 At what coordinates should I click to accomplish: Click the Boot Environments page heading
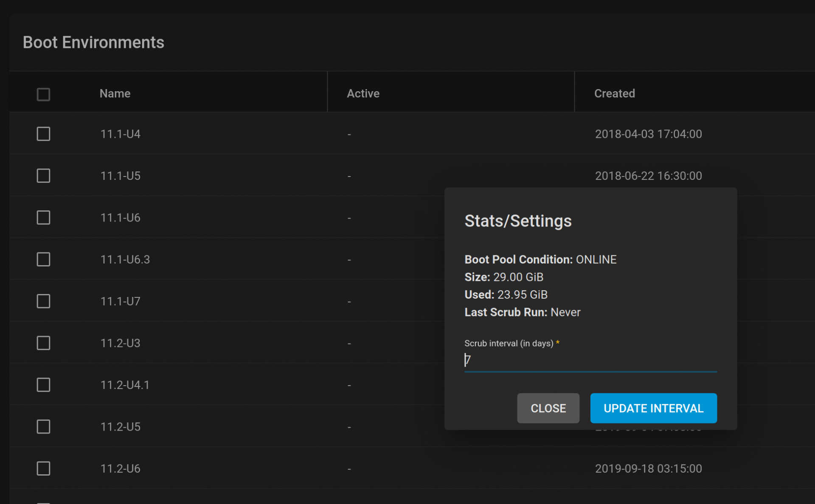click(93, 42)
